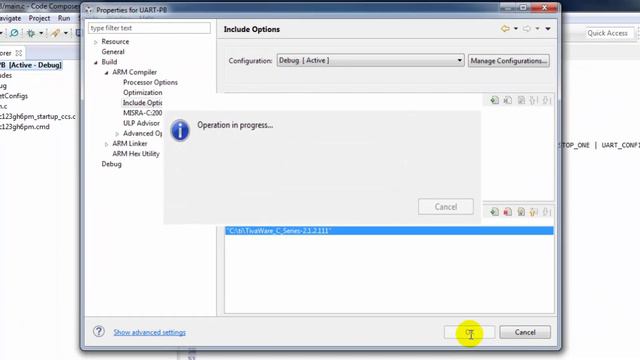Open the Run menu in Code Composer
640x360 pixels.
click(64, 18)
